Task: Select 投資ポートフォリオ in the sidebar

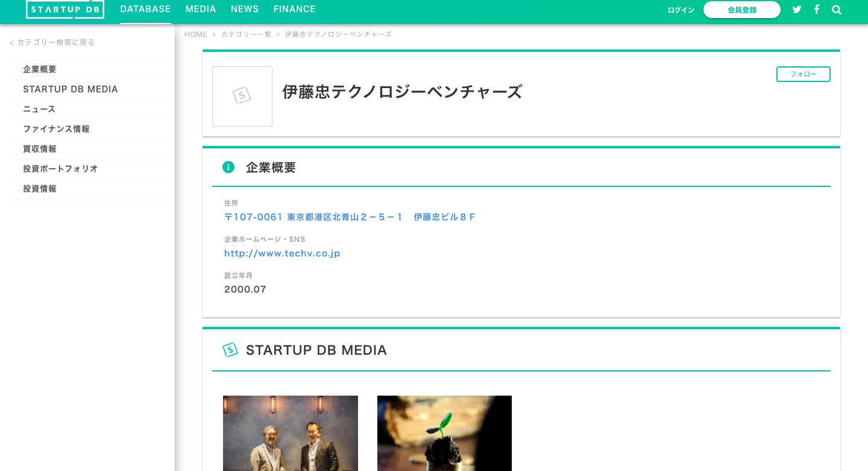Action: pyautogui.click(x=60, y=169)
